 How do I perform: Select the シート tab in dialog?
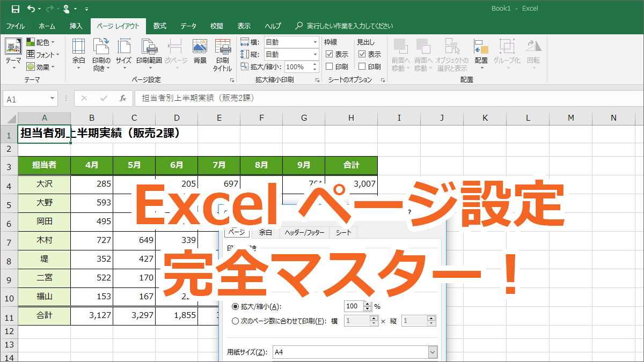(x=342, y=233)
